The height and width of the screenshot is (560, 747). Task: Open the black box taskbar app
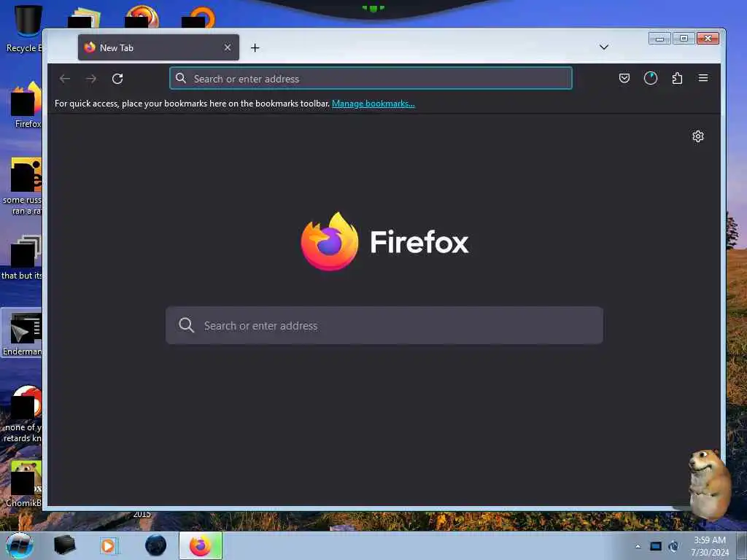click(64, 545)
